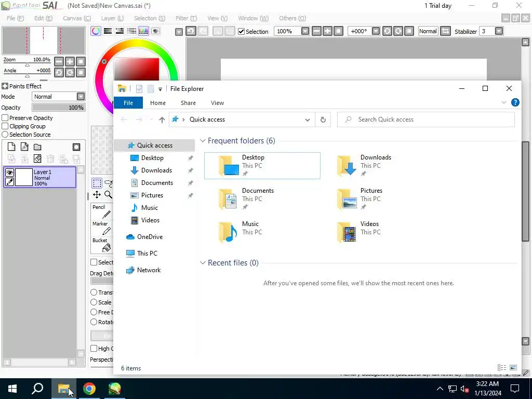Screen dimensions: 532x399
Task: Toggle the color wheel panel in SAI
Action: coord(96,31)
